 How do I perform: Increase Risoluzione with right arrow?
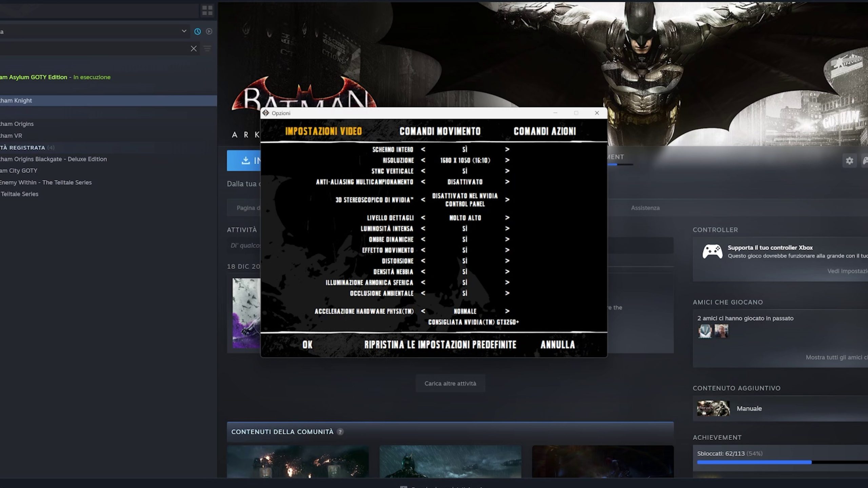[x=507, y=160]
